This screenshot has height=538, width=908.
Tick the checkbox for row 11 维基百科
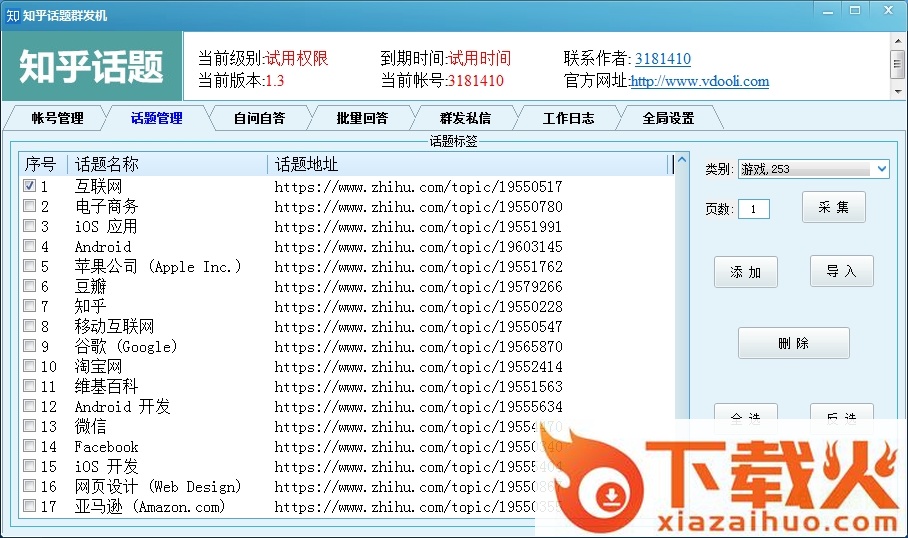coord(30,386)
